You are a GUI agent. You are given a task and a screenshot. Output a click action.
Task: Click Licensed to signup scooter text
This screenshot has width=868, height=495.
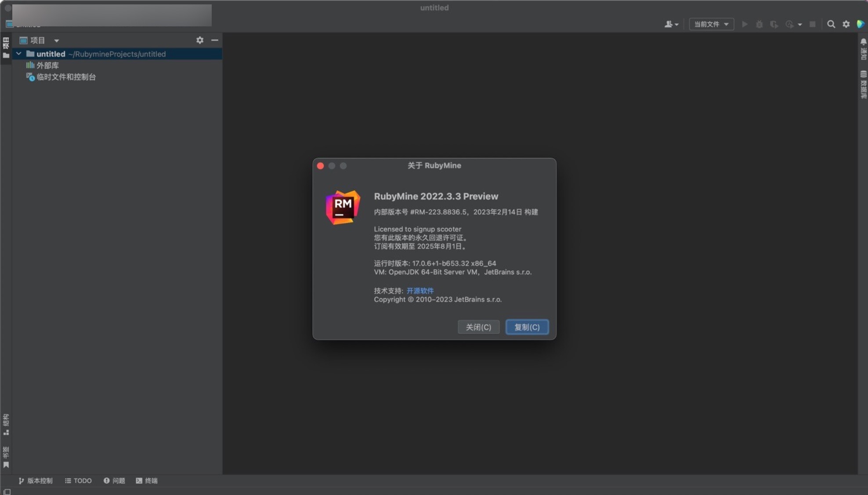point(417,229)
